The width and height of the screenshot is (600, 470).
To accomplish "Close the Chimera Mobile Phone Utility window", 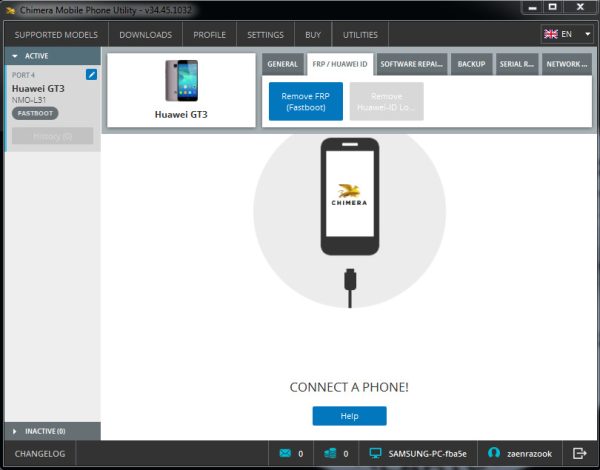I will (x=580, y=7).
